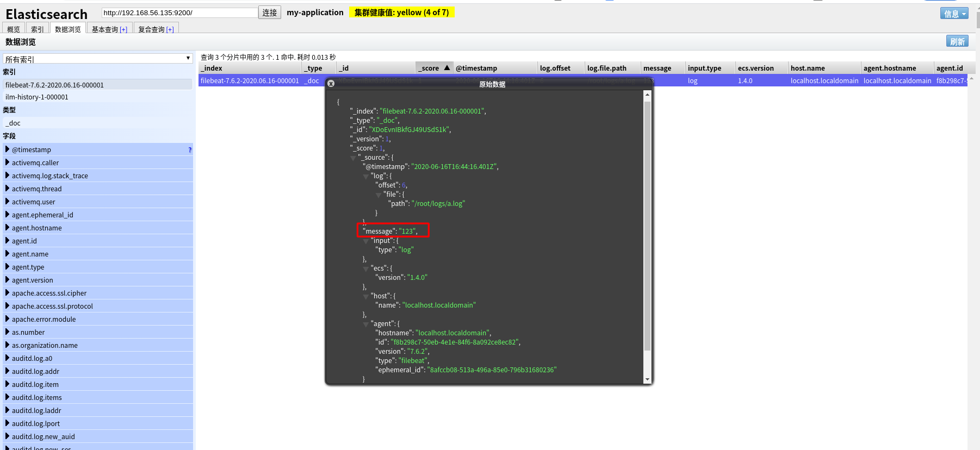This screenshot has height=450, width=980.
Task: Collapse the "input" JSON node
Action: tap(366, 241)
